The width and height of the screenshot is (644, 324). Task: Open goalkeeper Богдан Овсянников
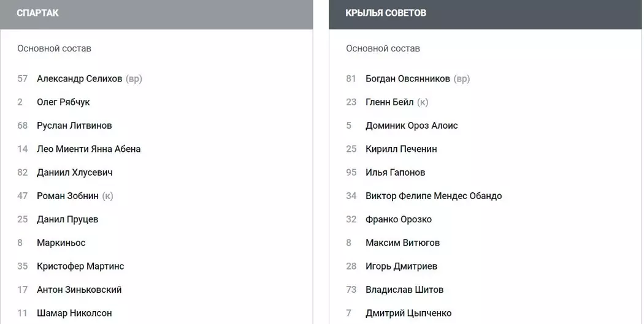407,79
